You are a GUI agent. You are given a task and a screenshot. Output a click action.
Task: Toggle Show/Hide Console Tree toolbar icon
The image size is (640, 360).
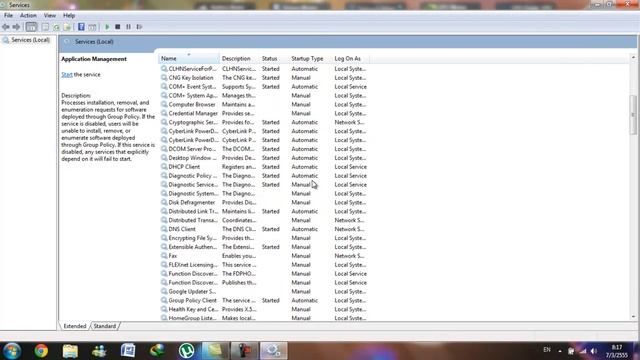tap(31, 27)
